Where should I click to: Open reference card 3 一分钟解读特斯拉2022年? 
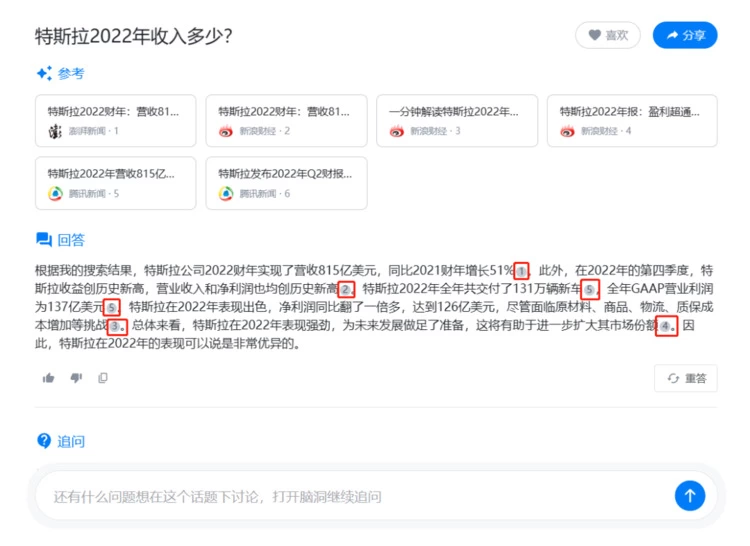pos(457,120)
